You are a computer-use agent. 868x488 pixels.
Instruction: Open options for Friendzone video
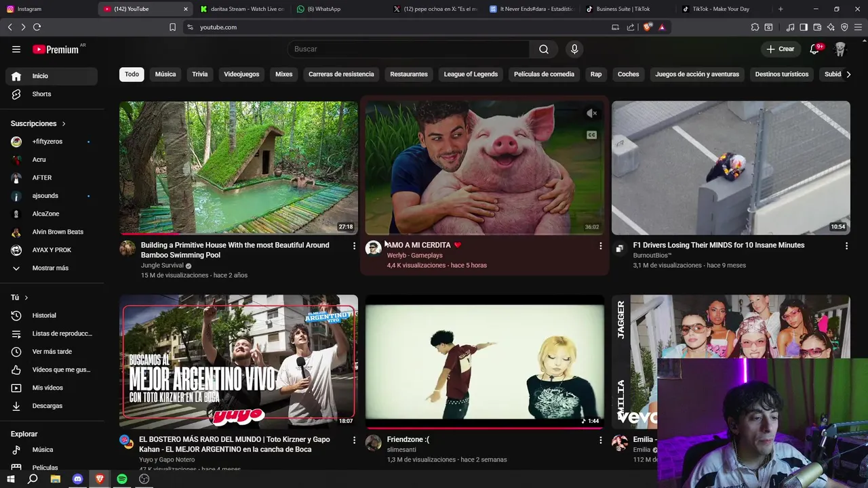pos(600,441)
